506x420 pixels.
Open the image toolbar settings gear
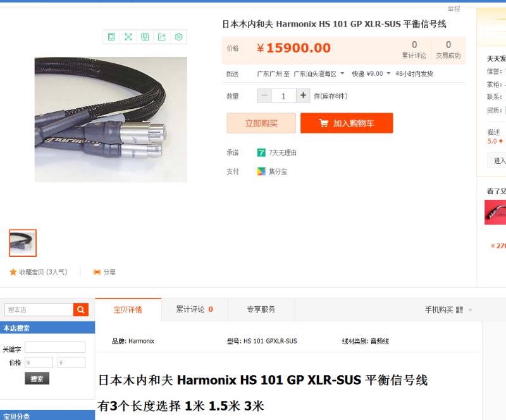(178, 37)
